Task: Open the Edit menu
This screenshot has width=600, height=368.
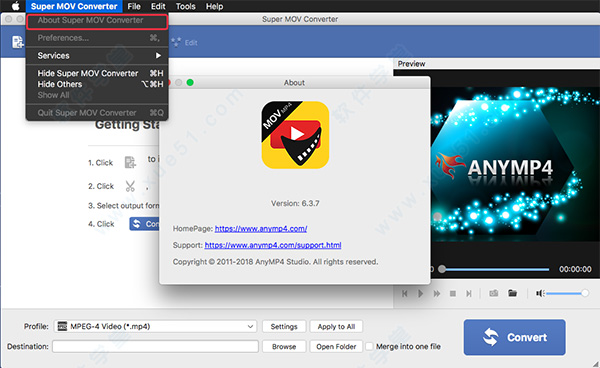Action: (158, 6)
